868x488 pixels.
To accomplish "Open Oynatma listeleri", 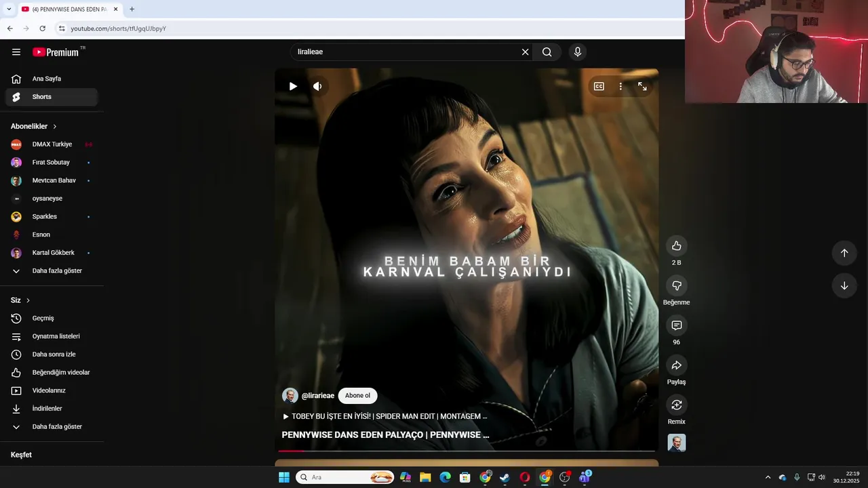I will pyautogui.click(x=52, y=336).
